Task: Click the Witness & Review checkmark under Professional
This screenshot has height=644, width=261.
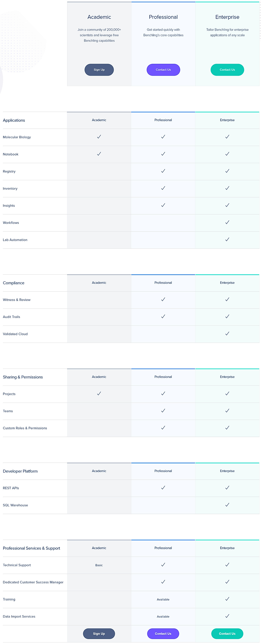Action: [163, 300]
